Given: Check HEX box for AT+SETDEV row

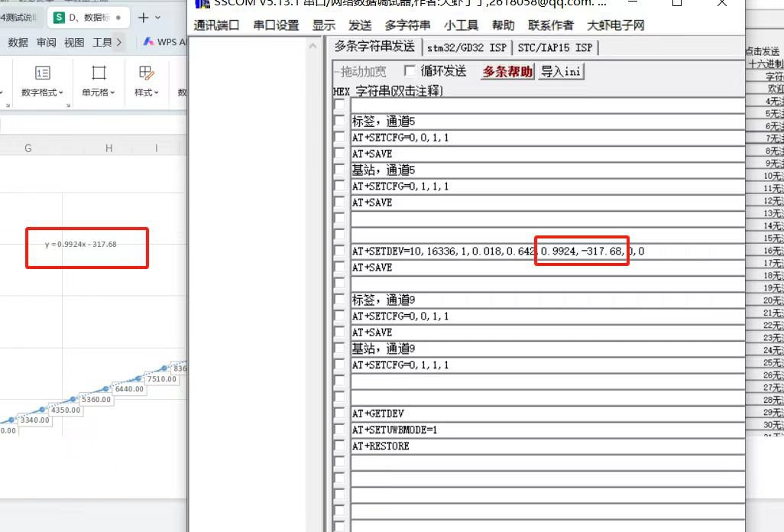Looking at the screenshot, I should (339, 251).
